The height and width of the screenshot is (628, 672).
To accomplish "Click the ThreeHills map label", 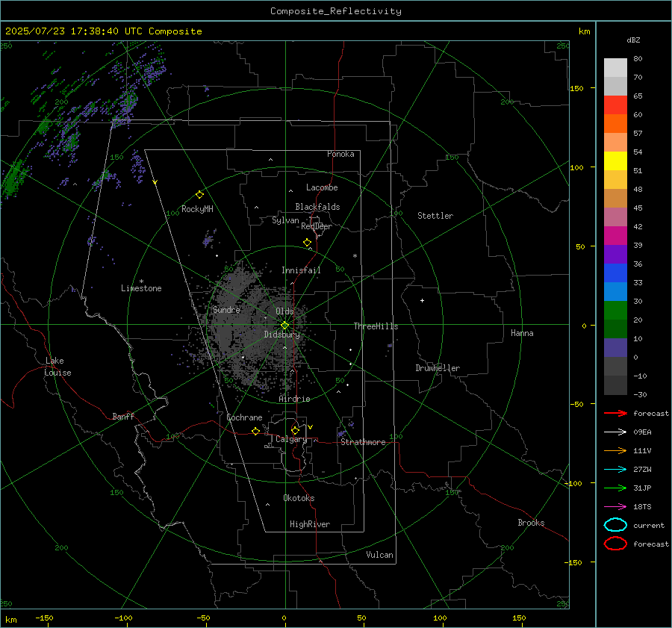I will pos(376,326).
